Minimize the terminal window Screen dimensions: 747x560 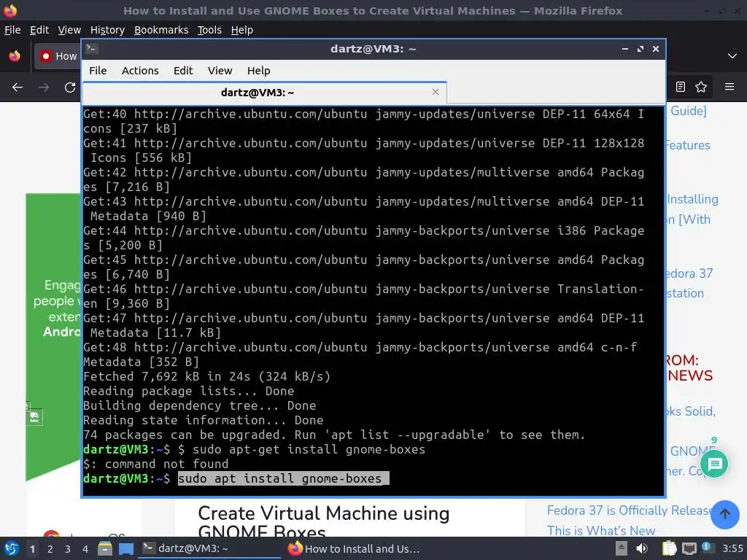click(x=625, y=49)
